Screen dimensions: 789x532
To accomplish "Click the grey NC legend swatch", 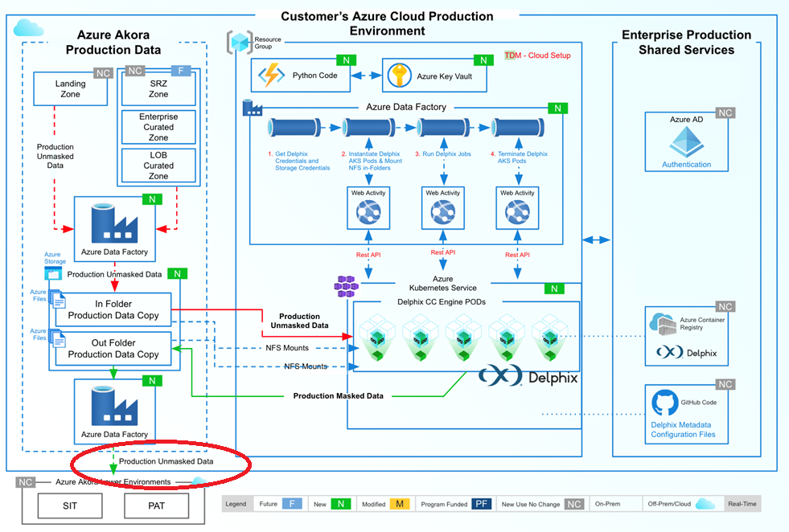I will (573, 504).
